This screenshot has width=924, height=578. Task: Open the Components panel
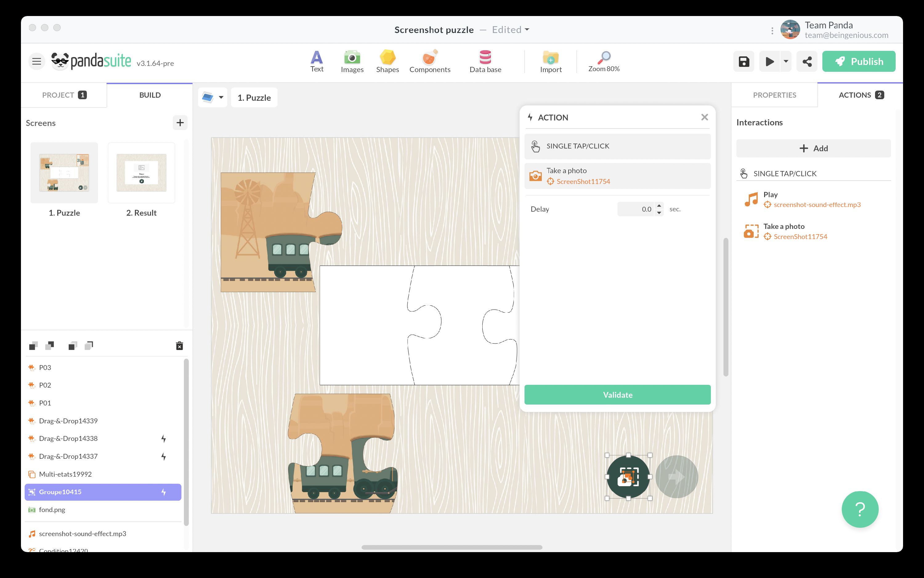[430, 61]
